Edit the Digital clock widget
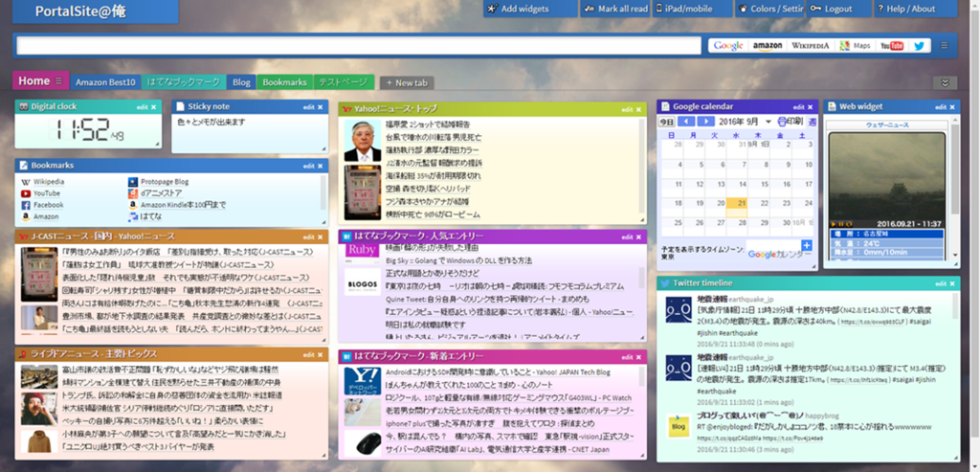 tap(142, 107)
